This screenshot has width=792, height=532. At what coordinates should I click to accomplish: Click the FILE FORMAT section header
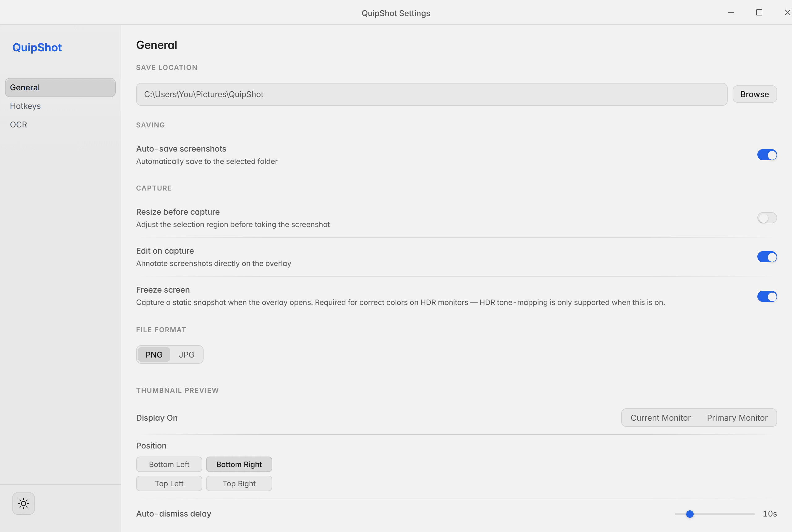coord(161,330)
